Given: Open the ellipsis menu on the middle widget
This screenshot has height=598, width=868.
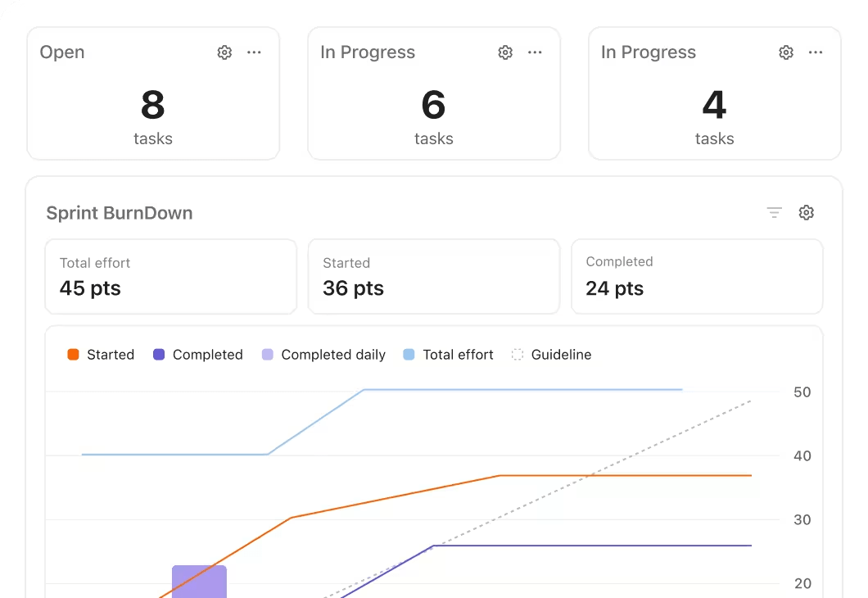Looking at the screenshot, I should [535, 52].
